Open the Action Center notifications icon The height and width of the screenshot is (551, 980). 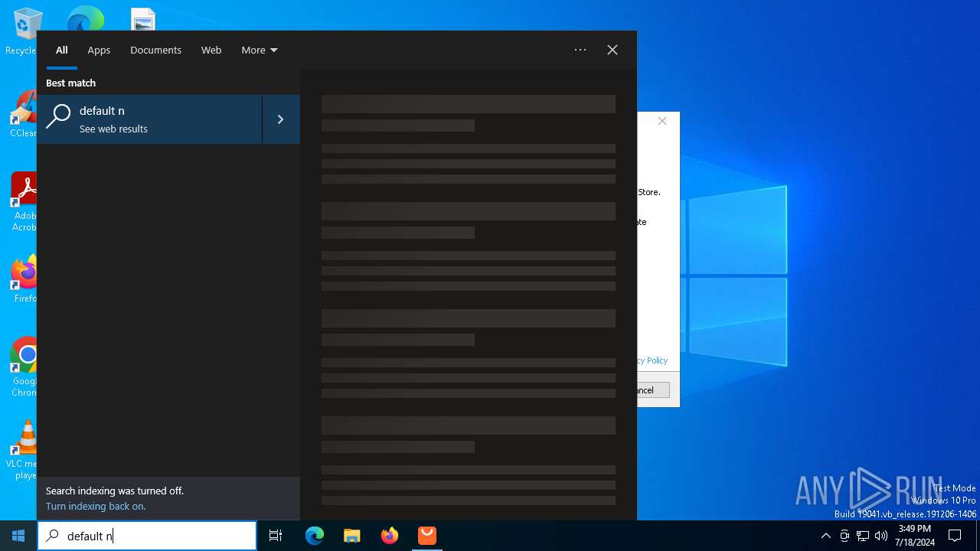point(955,536)
